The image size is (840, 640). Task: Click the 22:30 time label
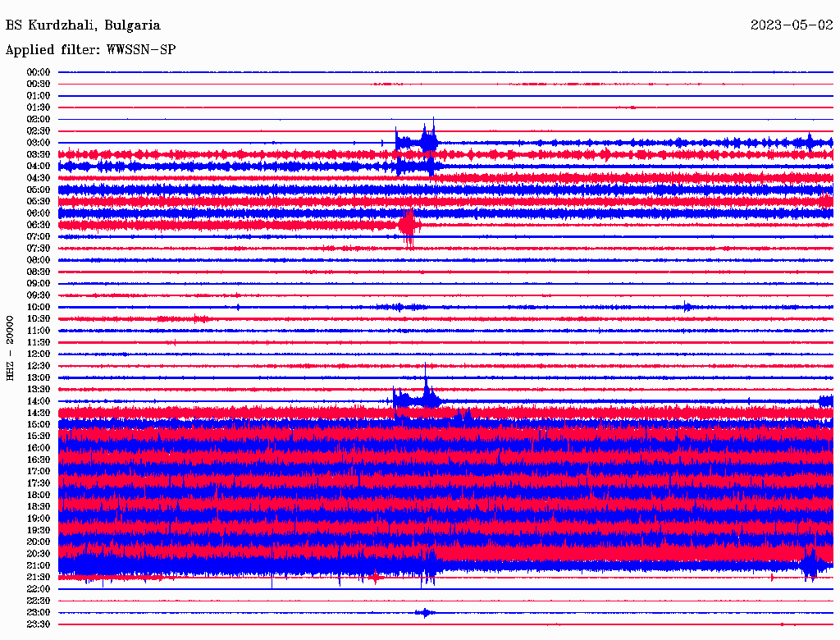[39, 601]
